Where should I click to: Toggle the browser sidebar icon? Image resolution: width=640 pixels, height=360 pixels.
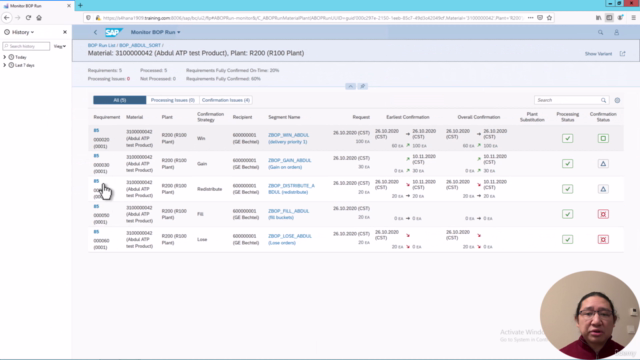(x=609, y=18)
